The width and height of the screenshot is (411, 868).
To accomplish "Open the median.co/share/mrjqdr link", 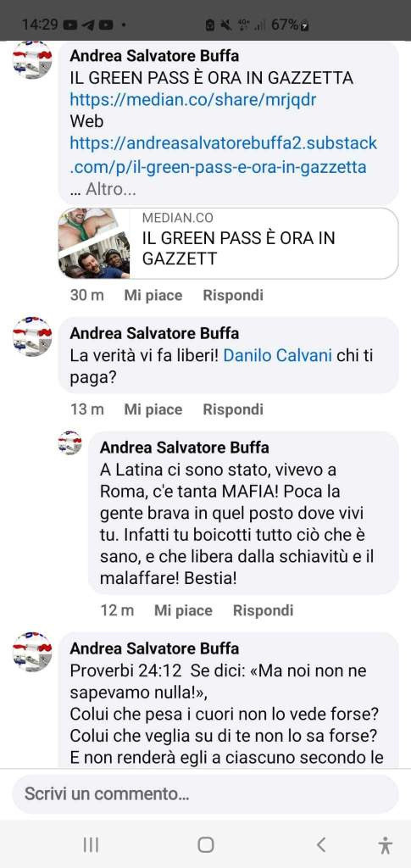I will (193, 100).
